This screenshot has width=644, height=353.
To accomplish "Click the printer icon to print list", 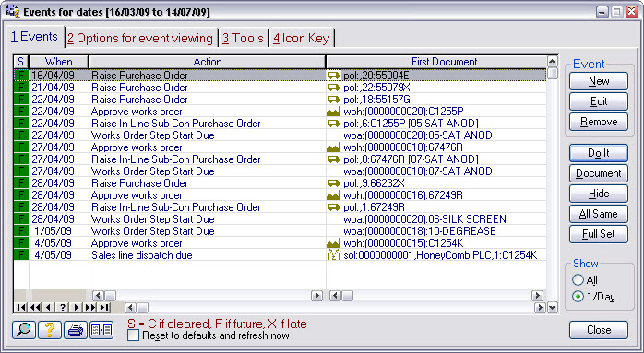I will 75,330.
